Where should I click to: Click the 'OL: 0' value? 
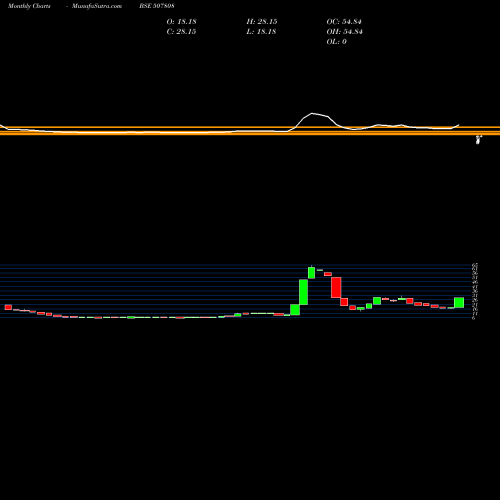pyautogui.click(x=336, y=42)
